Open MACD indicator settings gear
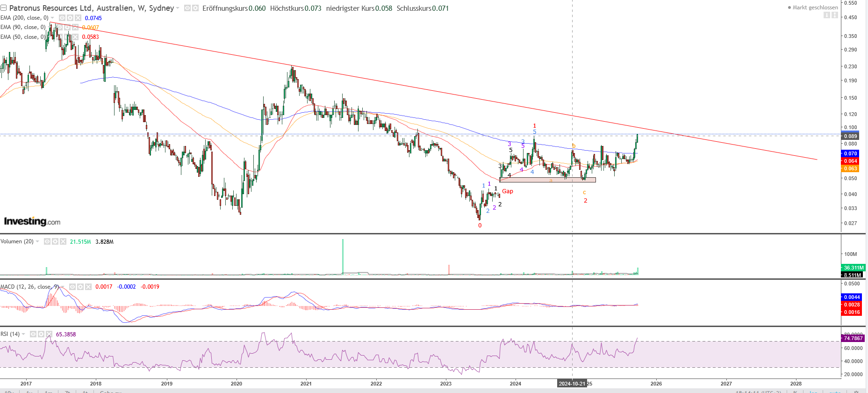Screen dimensions: 868x393 [80, 287]
